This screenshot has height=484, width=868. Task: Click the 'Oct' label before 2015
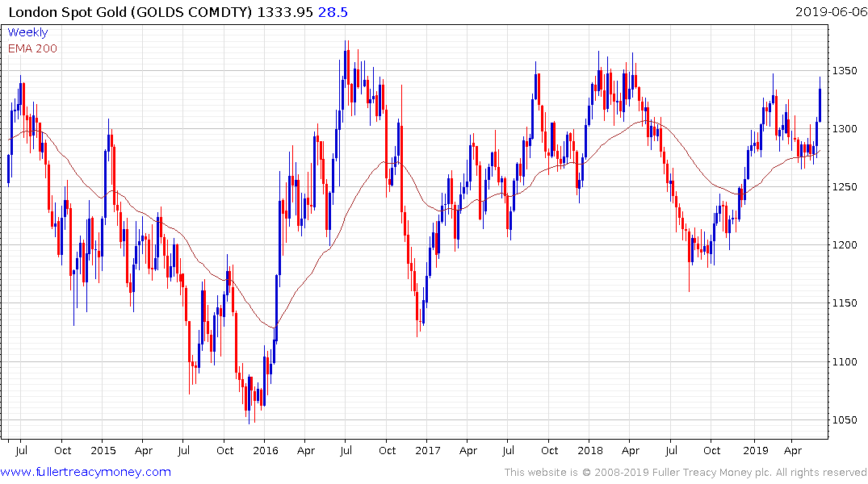[x=62, y=450]
